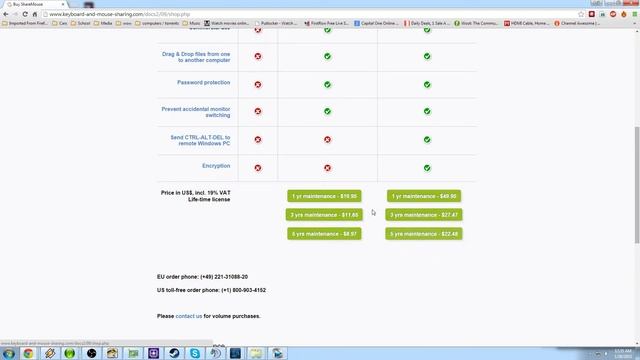Close the Buy ShareMouse tab

click(63, 4)
